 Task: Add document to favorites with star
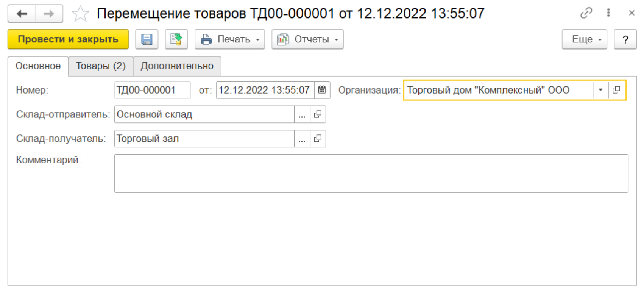click(80, 14)
